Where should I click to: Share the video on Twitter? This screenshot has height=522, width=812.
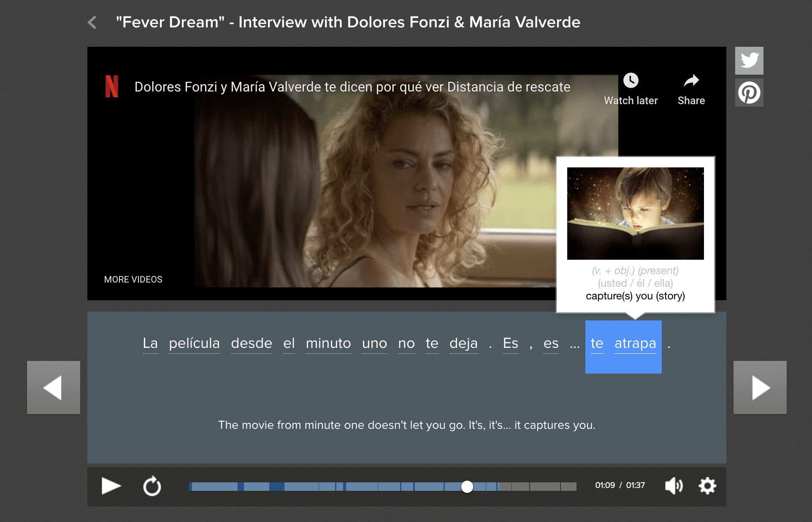click(749, 60)
